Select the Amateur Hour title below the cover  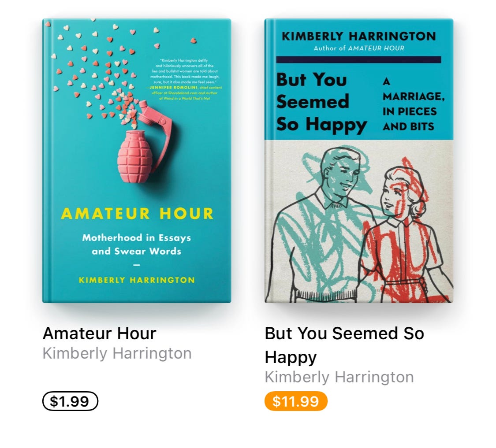(99, 333)
